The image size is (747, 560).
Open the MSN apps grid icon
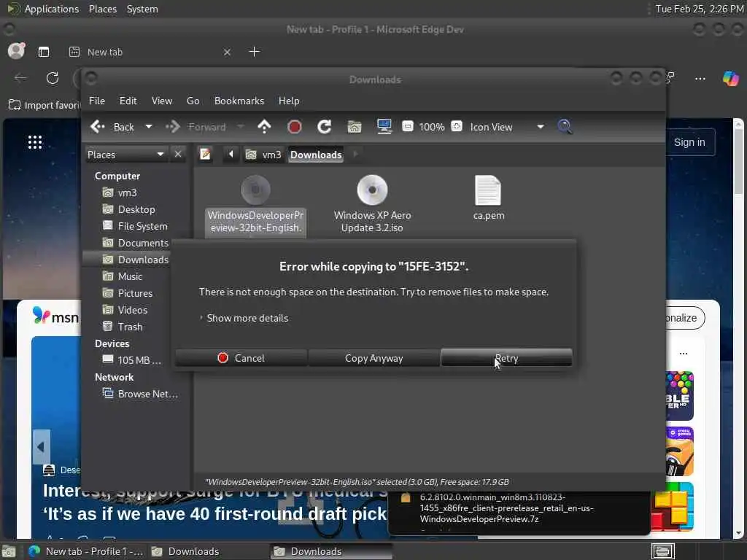coord(35,142)
